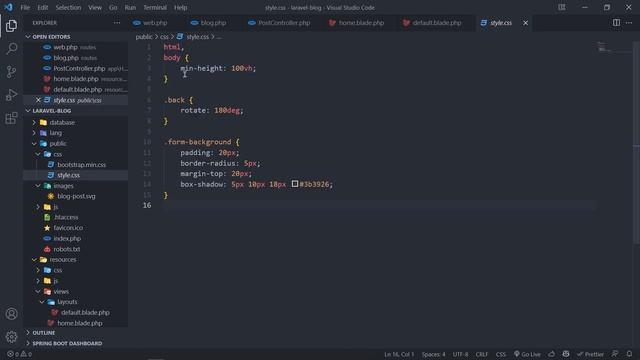Screen dimensions: 640x360
Task: Open Source Control view
Action: (x=11, y=72)
